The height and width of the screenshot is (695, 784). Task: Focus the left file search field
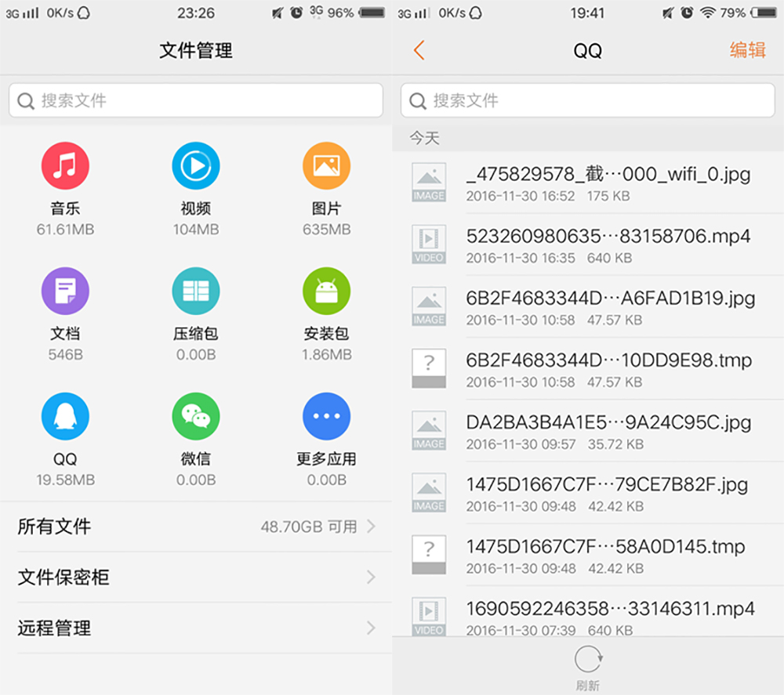tap(196, 100)
